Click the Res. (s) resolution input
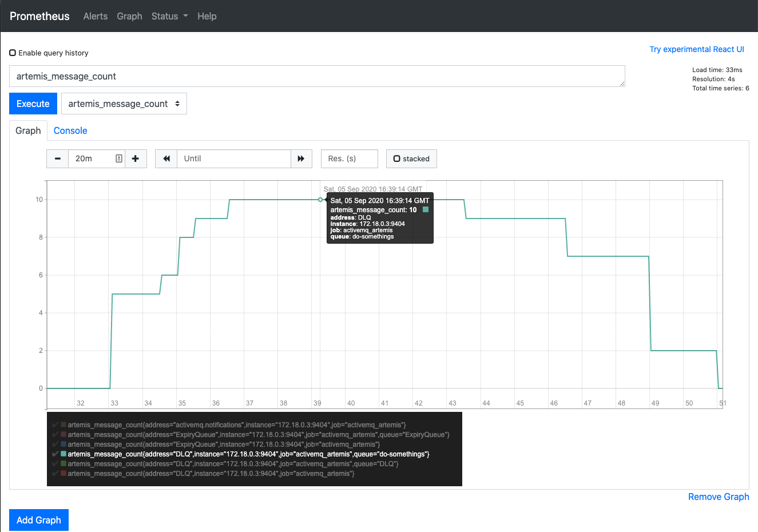758x532 pixels. (x=350, y=158)
